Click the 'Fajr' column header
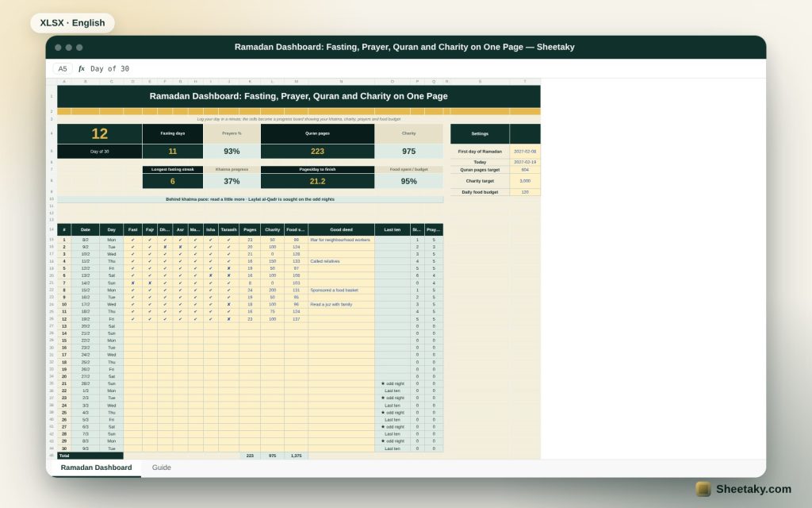Image resolution: width=812 pixels, height=508 pixels. (x=150, y=229)
